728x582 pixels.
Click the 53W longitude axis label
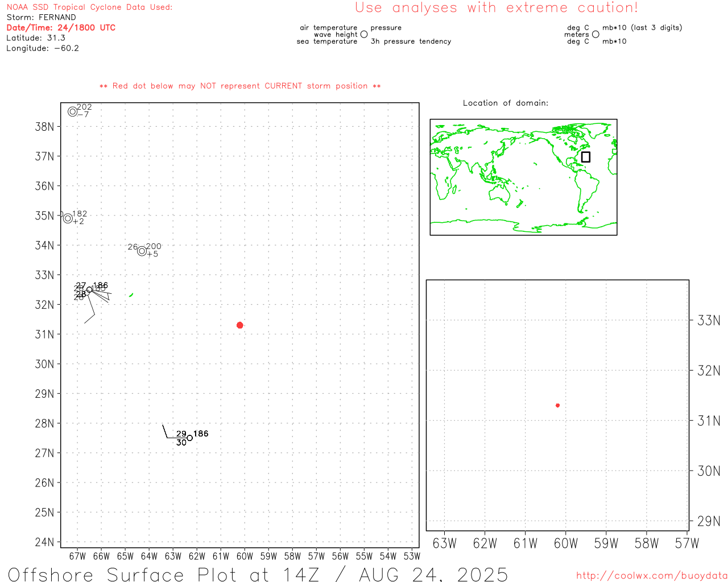[x=412, y=556]
